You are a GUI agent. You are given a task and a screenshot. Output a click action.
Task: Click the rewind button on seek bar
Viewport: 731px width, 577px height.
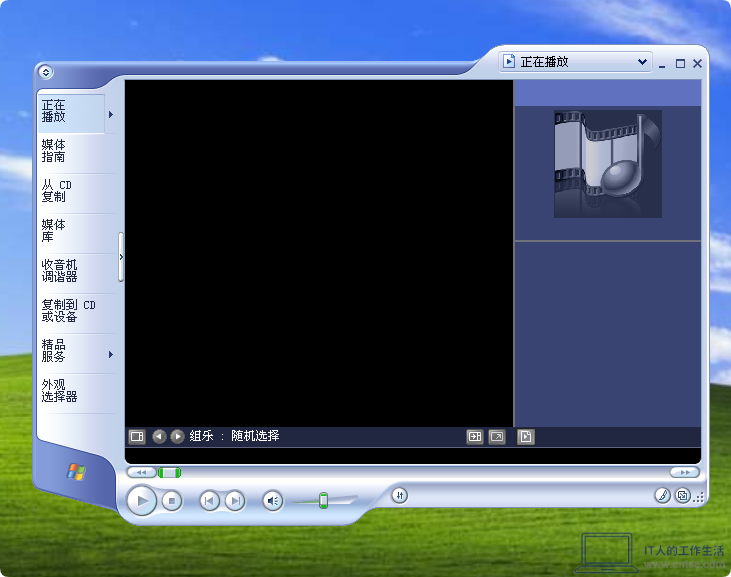click(x=142, y=473)
